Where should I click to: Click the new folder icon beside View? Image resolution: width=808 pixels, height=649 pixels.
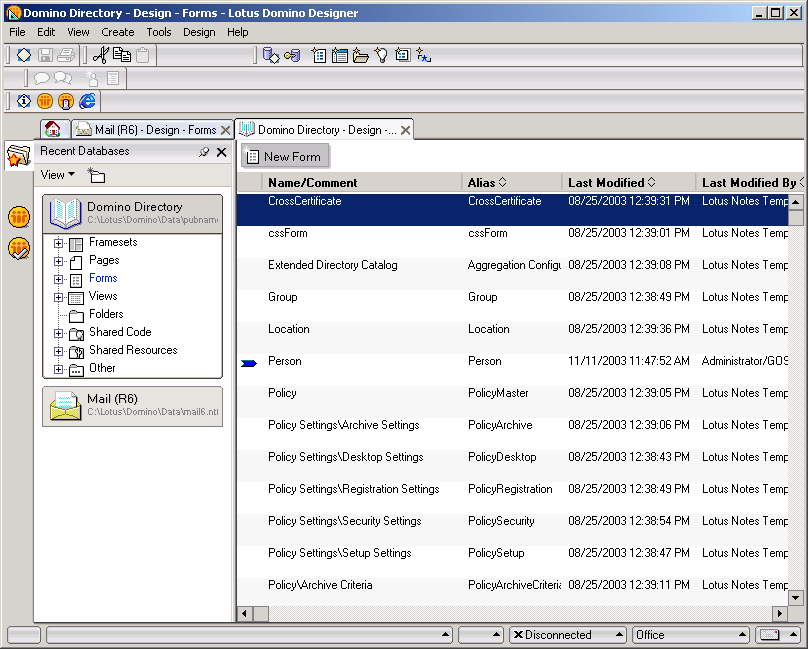(96, 175)
